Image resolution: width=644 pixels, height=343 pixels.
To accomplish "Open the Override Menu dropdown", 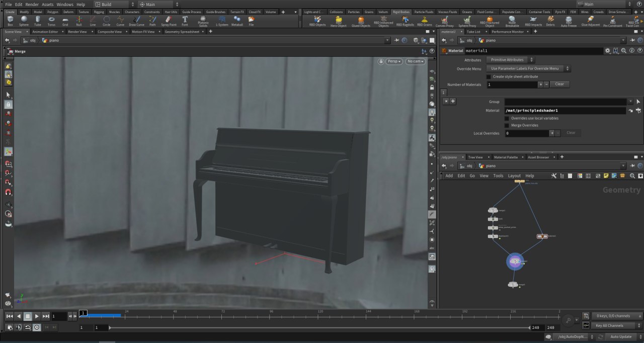I will tap(528, 68).
